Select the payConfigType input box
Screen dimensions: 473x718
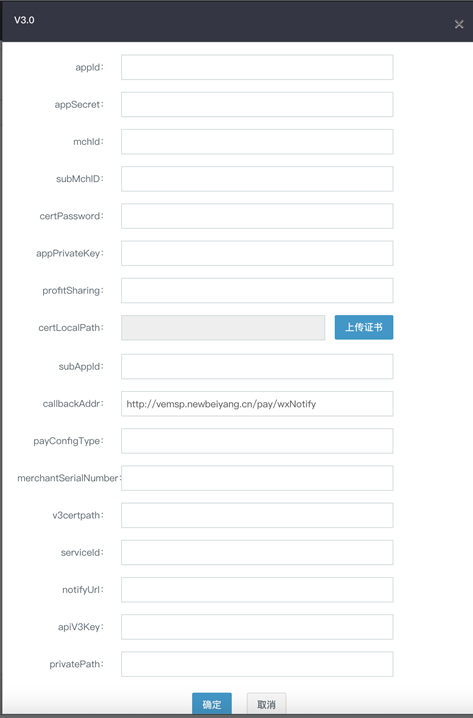tap(257, 441)
